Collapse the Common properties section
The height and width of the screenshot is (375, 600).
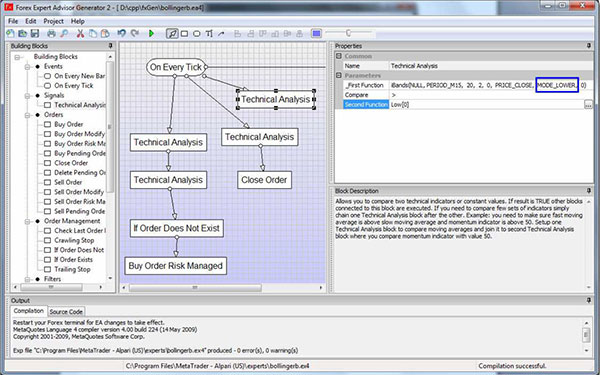coord(339,56)
